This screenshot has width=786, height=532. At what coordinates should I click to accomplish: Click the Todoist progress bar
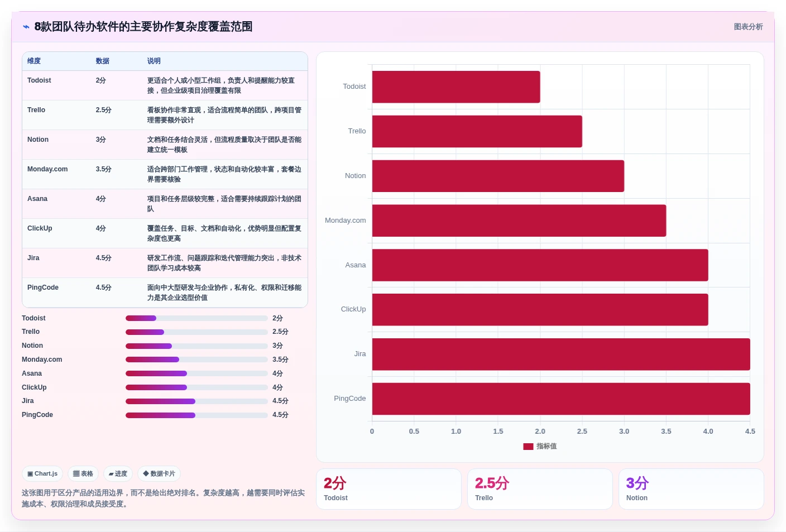tap(196, 318)
